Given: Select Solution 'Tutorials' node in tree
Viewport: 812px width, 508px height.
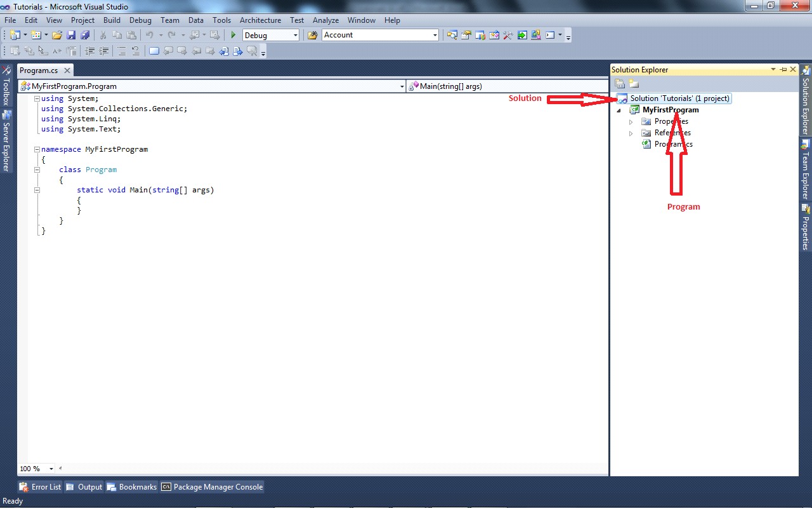Looking at the screenshot, I should click(x=674, y=98).
